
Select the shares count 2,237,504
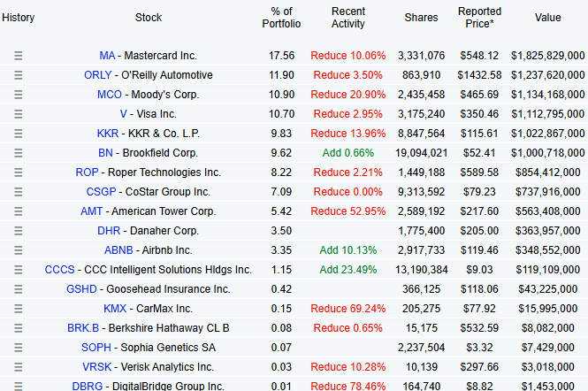[422, 348]
